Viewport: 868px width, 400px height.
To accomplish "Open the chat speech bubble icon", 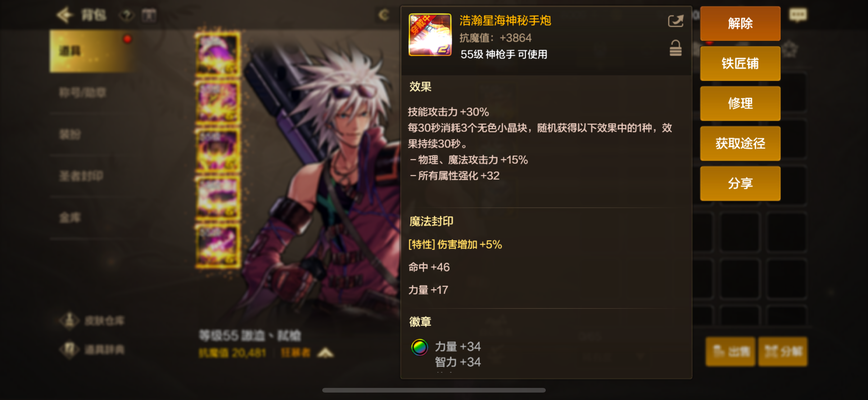I will [798, 15].
